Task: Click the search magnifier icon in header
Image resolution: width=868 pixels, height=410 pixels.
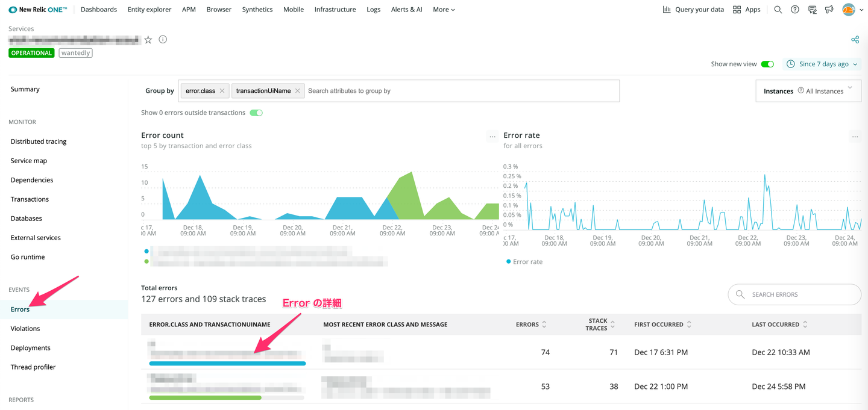Action: pyautogui.click(x=778, y=10)
